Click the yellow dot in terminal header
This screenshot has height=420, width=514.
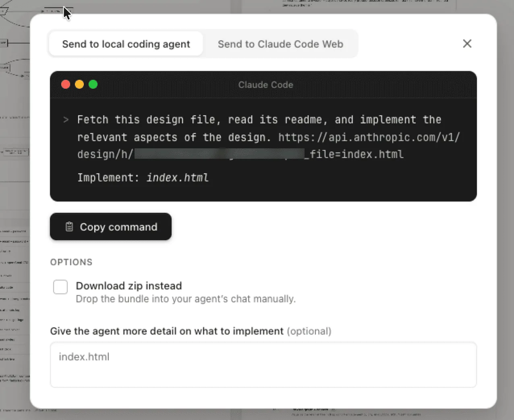pos(79,84)
